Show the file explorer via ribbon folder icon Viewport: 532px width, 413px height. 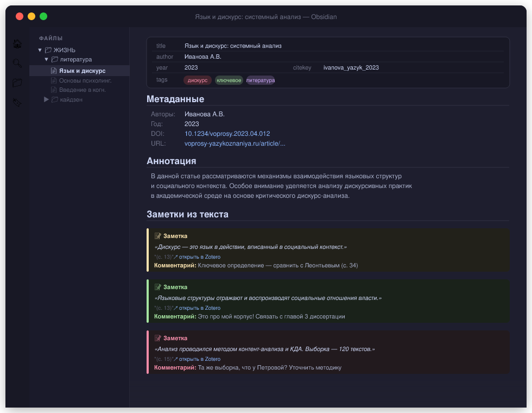(x=17, y=83)
